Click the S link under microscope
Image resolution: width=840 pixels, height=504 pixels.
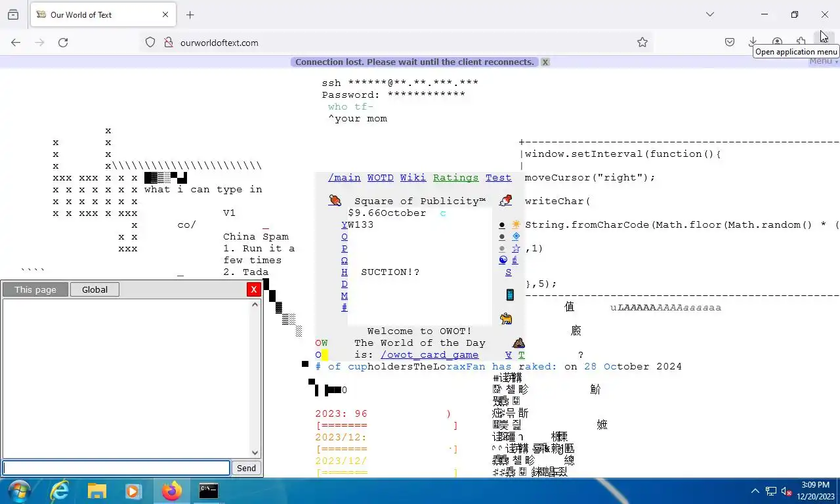[x=509, y=272]
